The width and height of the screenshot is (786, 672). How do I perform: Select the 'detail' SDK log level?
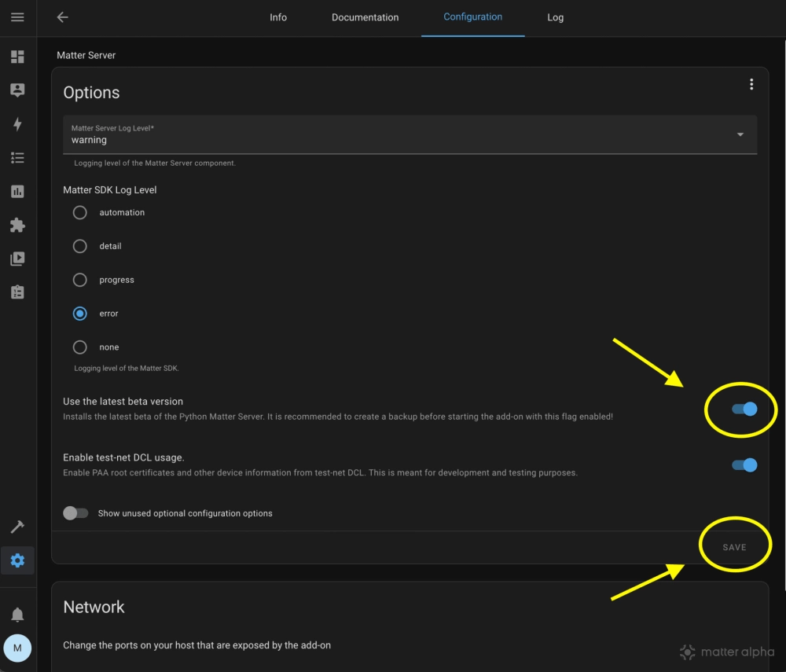coord(80,246)
